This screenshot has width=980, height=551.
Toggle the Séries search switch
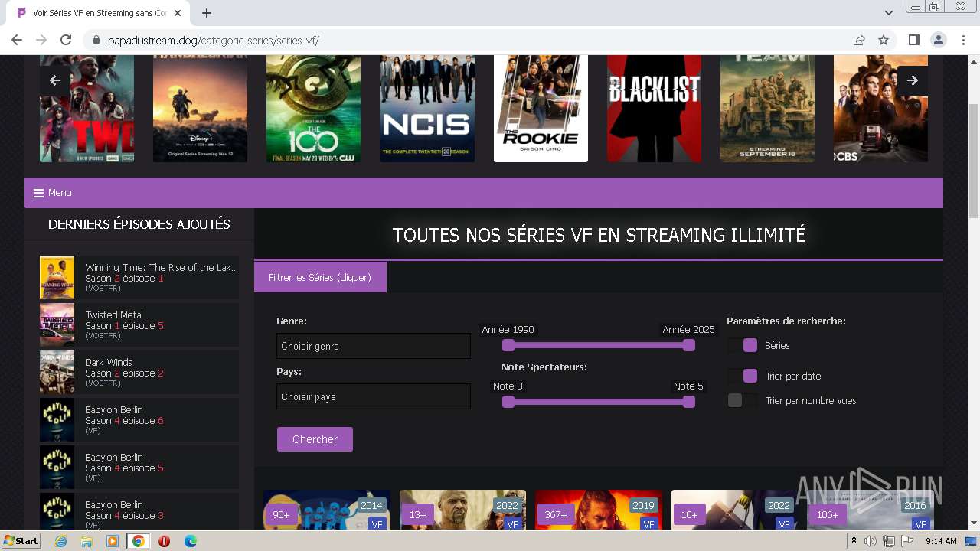tap(742, 345)
